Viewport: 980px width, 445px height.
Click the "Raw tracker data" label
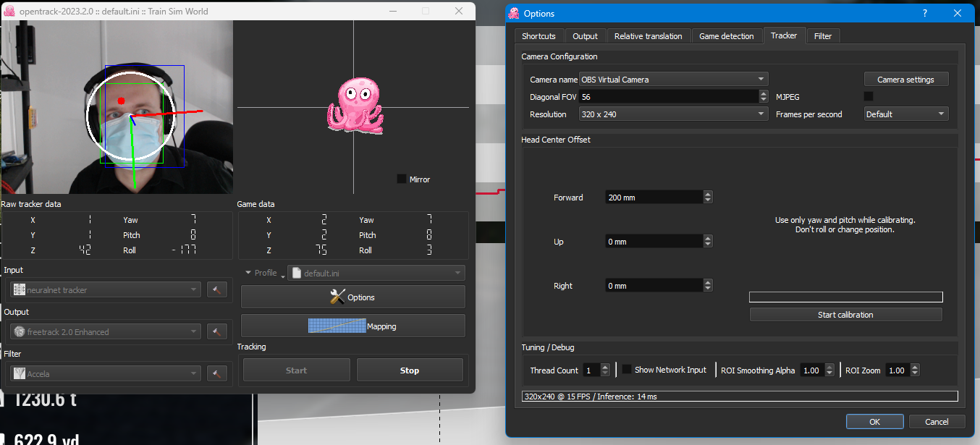pos(31,204)
